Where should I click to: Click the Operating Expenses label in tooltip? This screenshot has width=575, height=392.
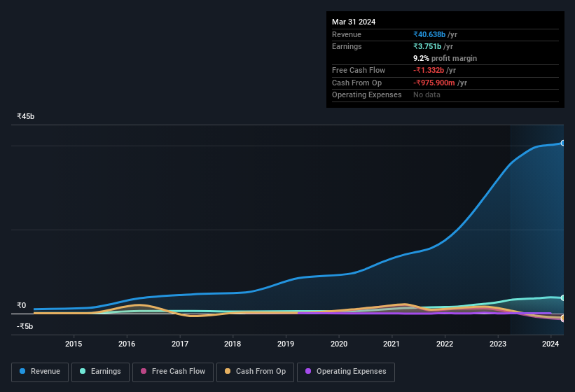click(367, 94)
